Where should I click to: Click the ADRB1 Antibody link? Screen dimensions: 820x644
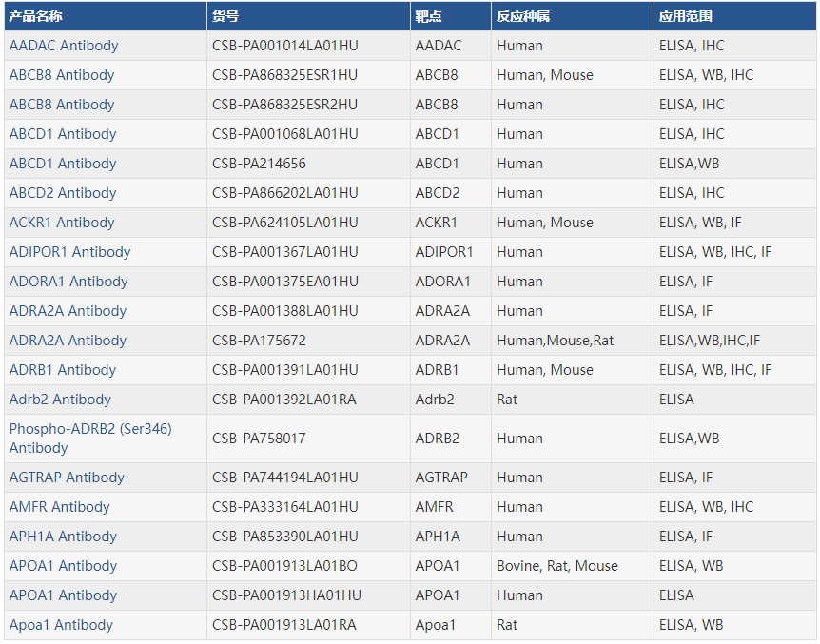point(63,370)
